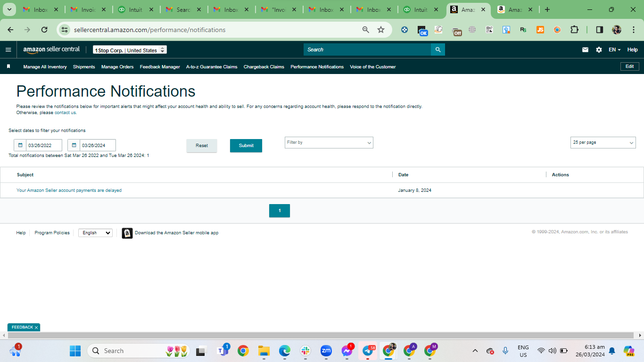Open the English language selector
The width and height of the screenshot is (644, 362).
tap(95, 233)
